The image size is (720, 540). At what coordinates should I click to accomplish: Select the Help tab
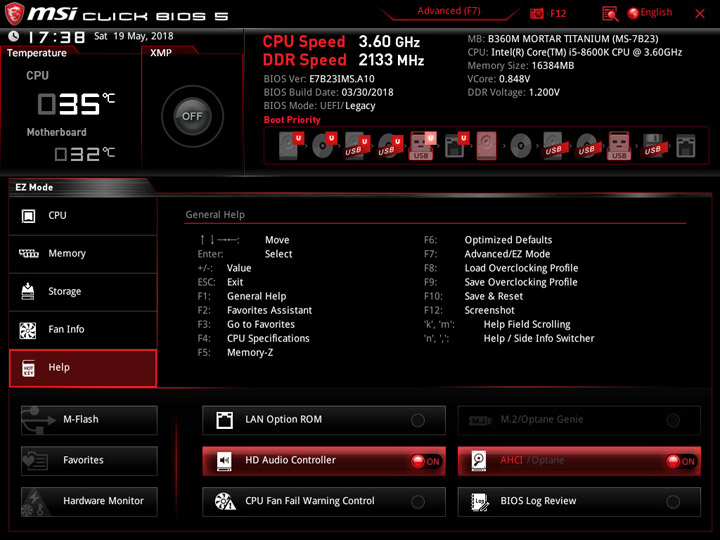pyautogui.click(x=83, y=368)
